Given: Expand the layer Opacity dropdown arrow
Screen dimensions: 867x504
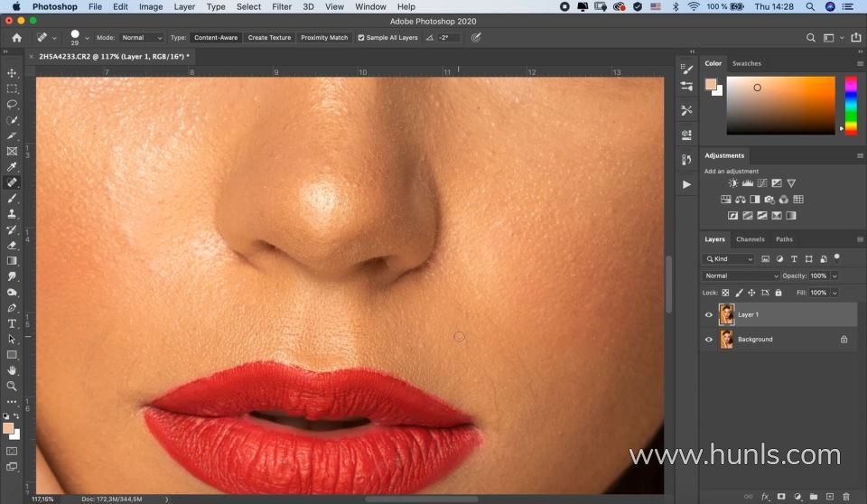Looking at the screenshot, I should point(834,275).
